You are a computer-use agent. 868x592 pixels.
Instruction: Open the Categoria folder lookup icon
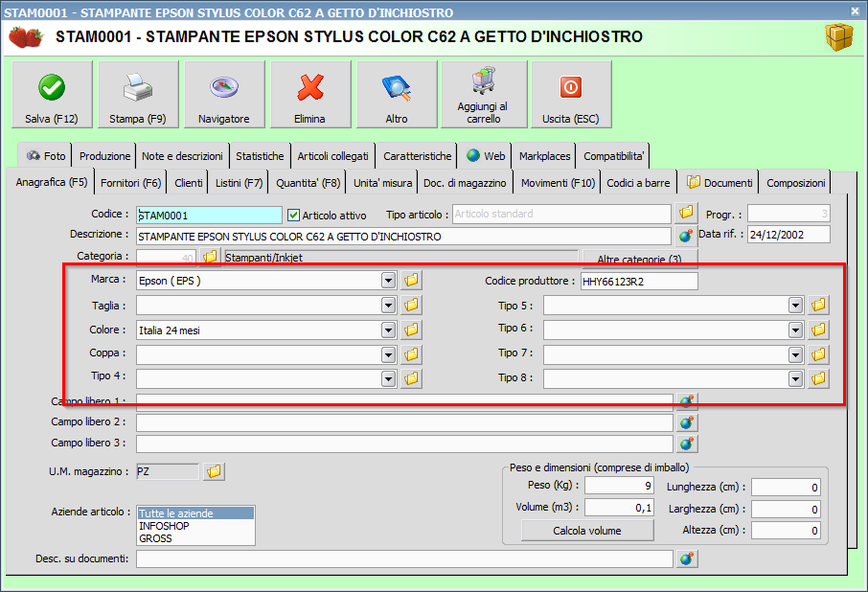tap(210, 257)
